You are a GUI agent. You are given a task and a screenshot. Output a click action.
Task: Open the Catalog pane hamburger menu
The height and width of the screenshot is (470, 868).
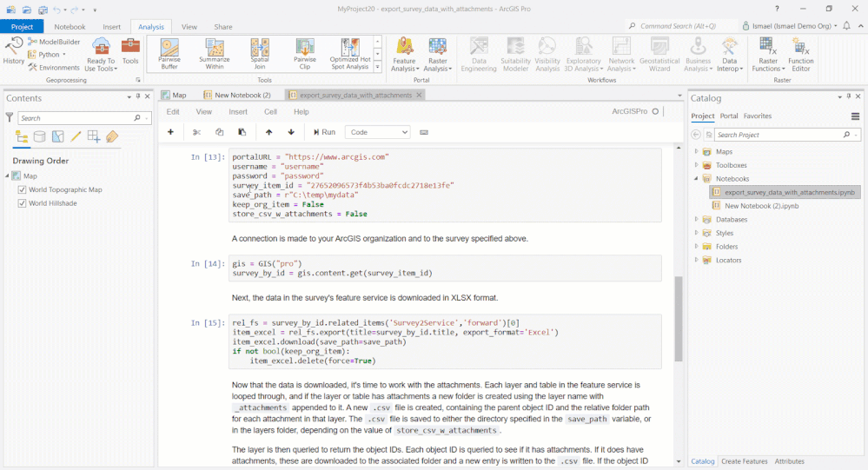(855, 116)
